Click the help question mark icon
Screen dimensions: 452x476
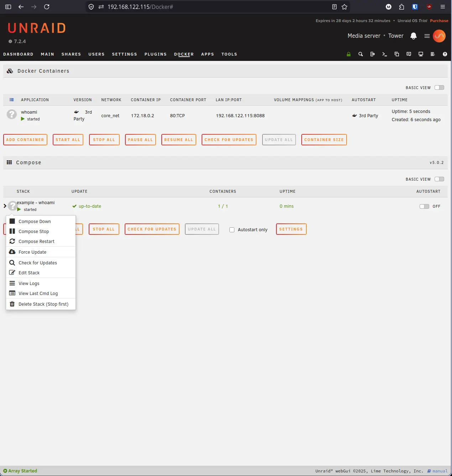445,54
